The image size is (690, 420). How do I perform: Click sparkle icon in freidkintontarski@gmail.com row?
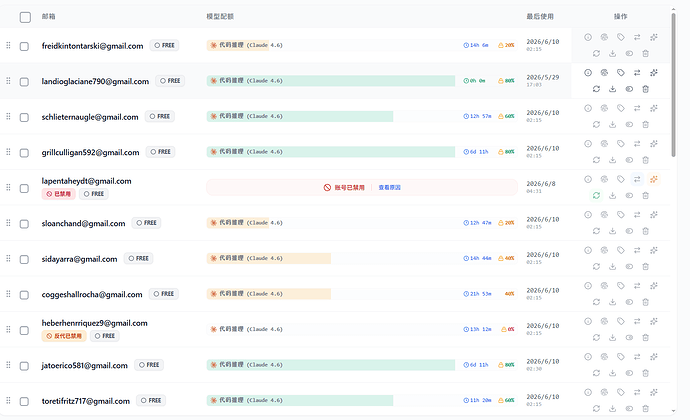coord(654,37)
